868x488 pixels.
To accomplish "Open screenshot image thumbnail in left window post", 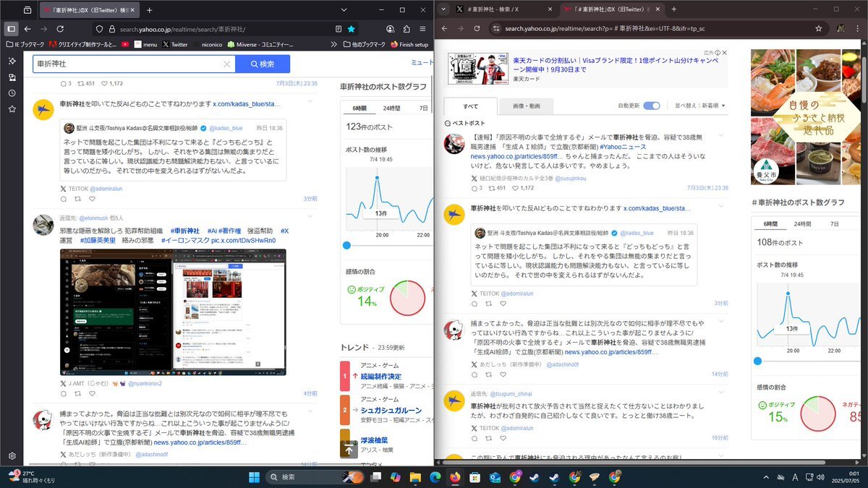I will [173, 312].
